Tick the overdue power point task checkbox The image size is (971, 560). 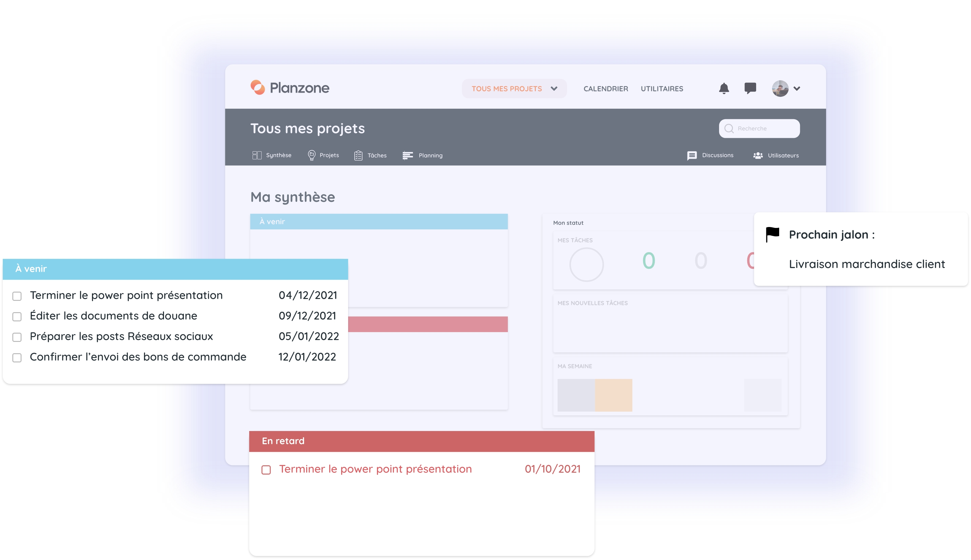(x=266, y=470)
